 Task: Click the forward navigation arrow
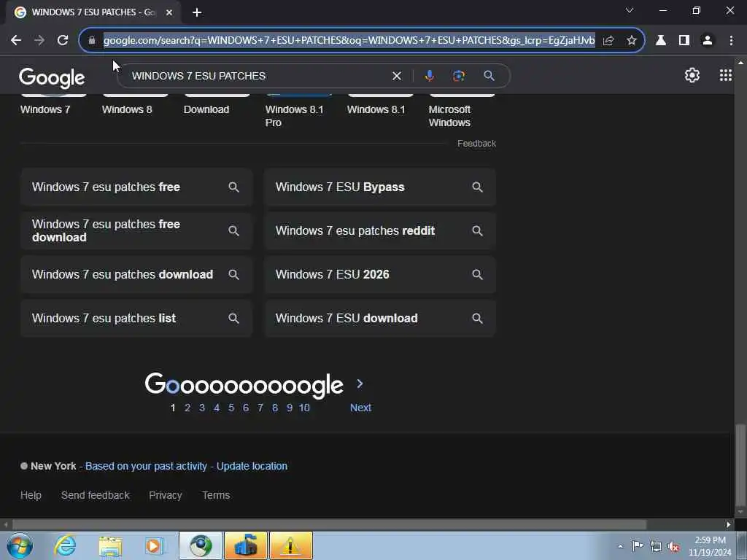click(39, 40)
